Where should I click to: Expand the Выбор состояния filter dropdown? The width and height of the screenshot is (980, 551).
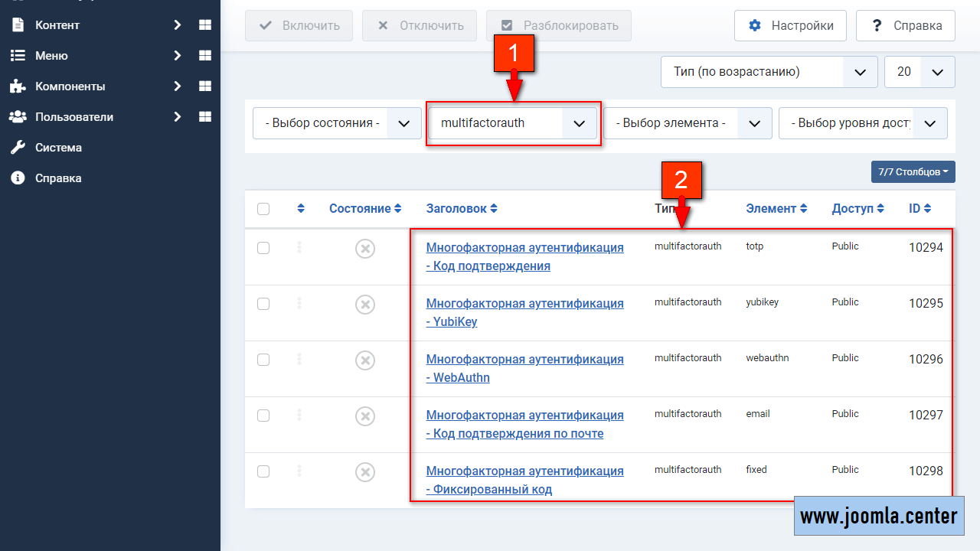(337, 123)
